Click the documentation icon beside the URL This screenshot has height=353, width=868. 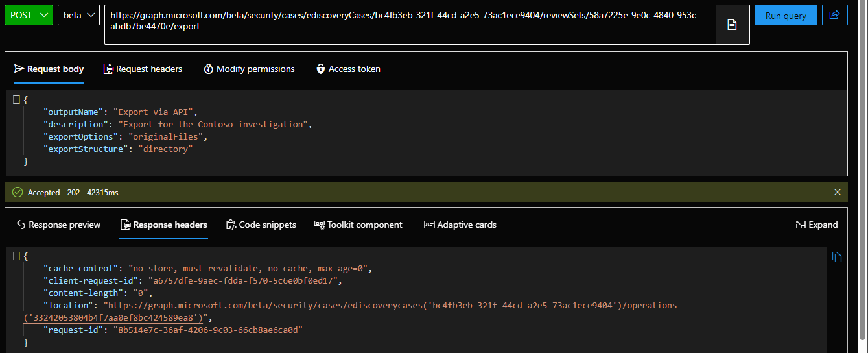[732, 25]
